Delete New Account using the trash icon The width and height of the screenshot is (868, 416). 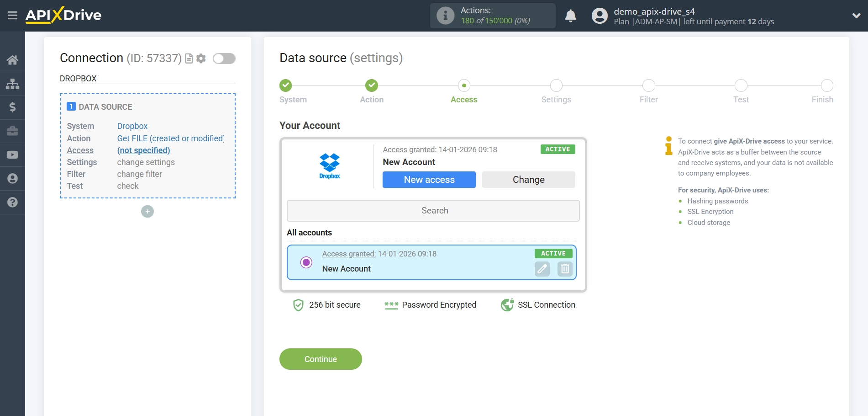coord(564,269)
